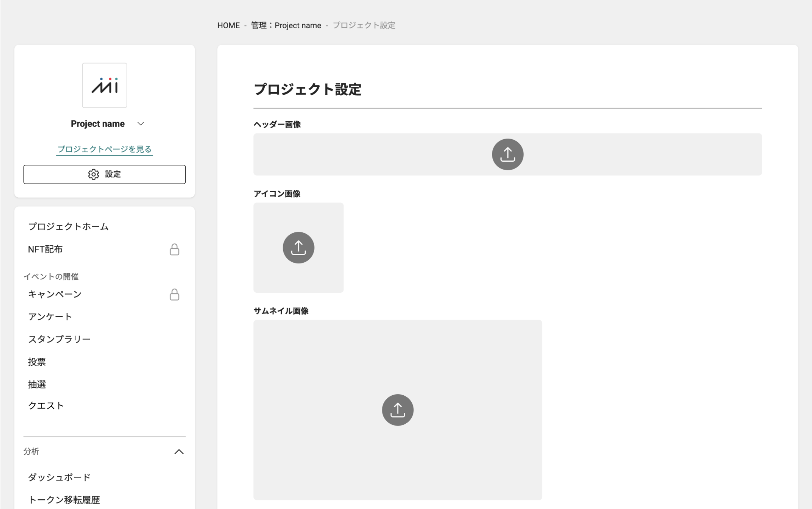The width and height of the screenshot is (812, 509).
Task: Open the 抽選 menu item
Action: [x=37, y=385]
